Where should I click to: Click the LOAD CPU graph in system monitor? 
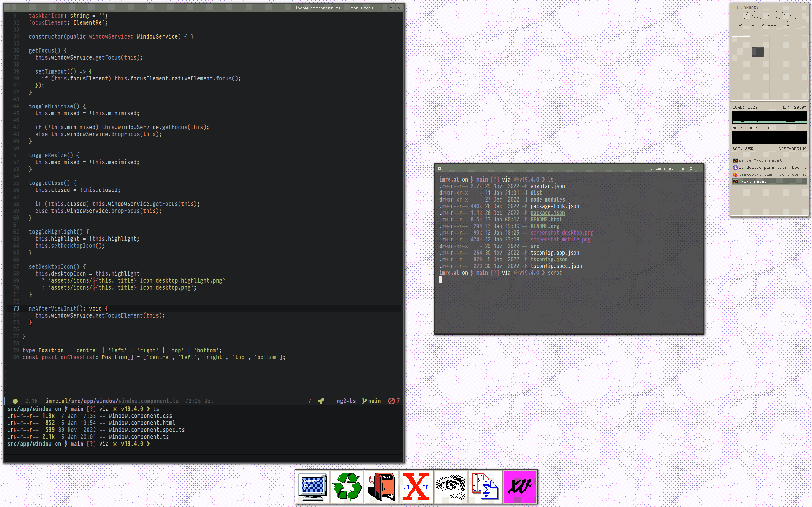pos(769,117)
